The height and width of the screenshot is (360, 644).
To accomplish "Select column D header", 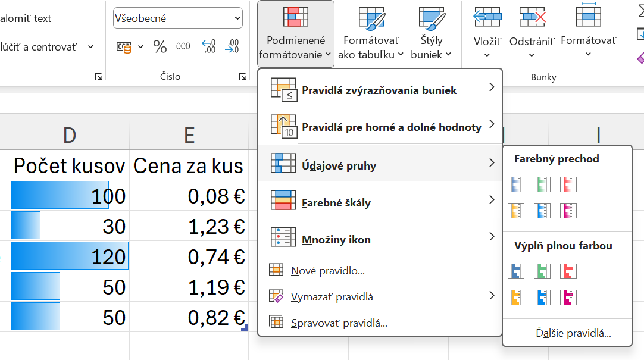I will pos(70,134).
